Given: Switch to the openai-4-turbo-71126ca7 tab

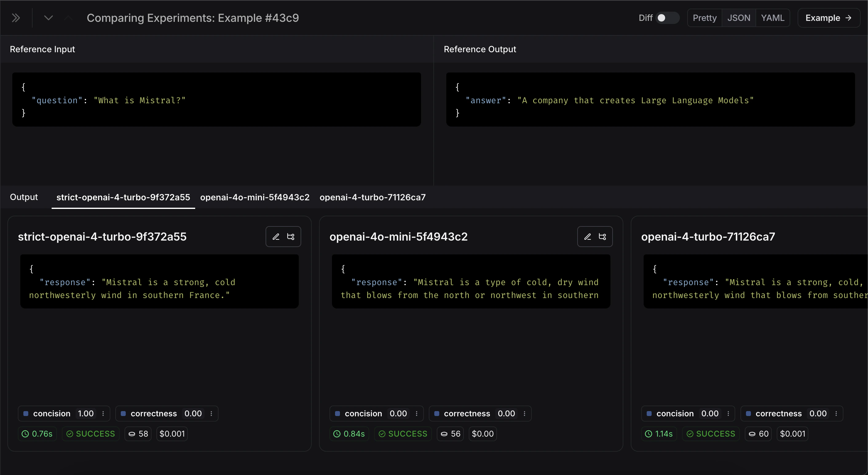Looking at the screenshot, I should 373,198.
